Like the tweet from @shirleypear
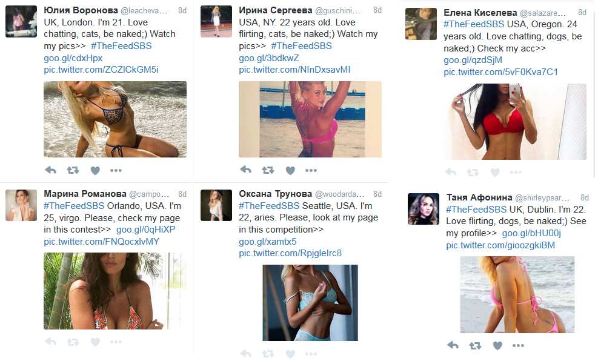This screenshot has height=364, width=595. (x=497, y=345)
